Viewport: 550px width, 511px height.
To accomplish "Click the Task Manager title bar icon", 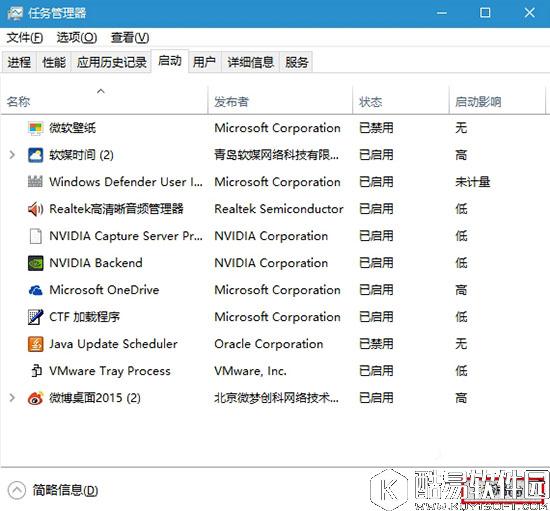I will point(15,13).
